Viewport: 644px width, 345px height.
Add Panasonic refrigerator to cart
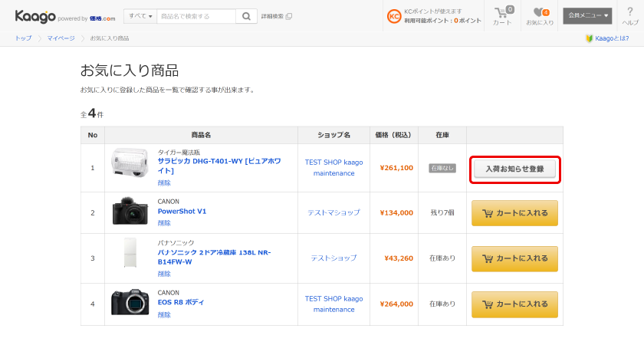514,259
